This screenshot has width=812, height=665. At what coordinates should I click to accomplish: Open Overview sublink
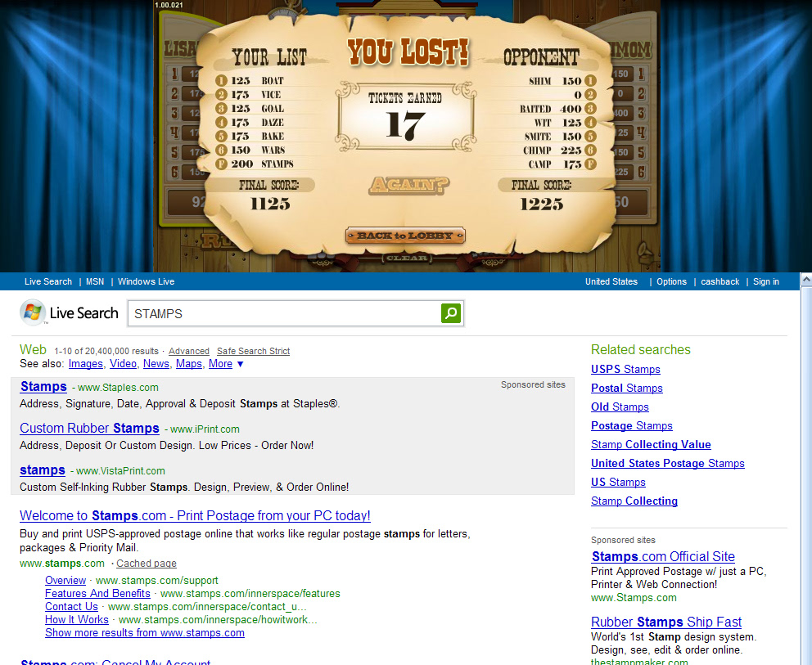coord(65,580)
